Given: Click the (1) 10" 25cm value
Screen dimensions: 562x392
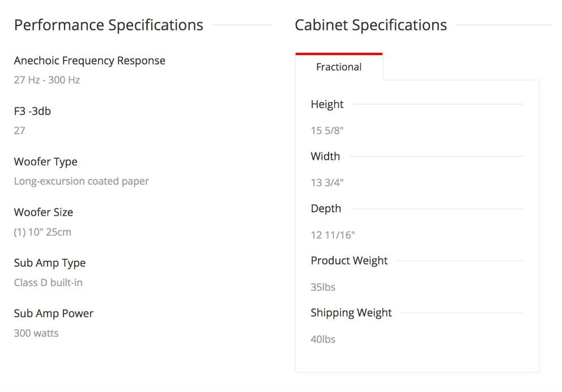Looking at the screenshot, I should click(42, 232).
